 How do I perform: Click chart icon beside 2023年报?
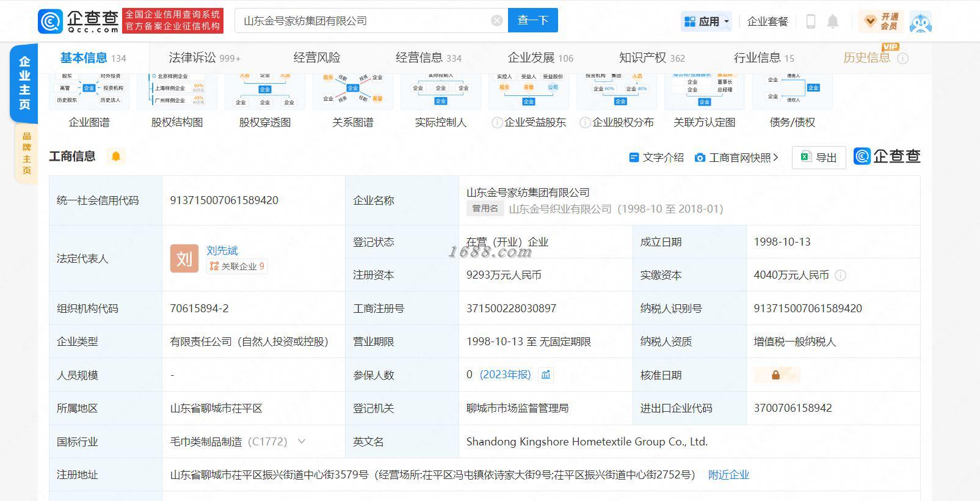tap(546, 375)
